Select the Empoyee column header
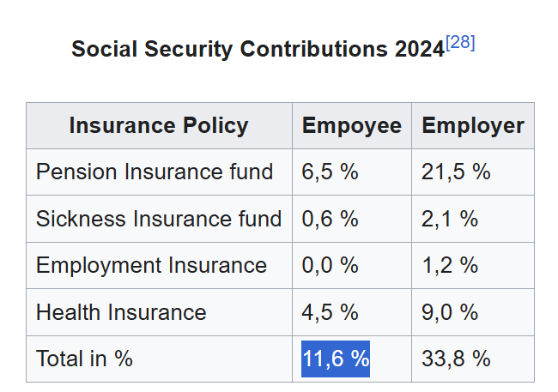This screenshot has width=558, height=392. pos(352,126)
